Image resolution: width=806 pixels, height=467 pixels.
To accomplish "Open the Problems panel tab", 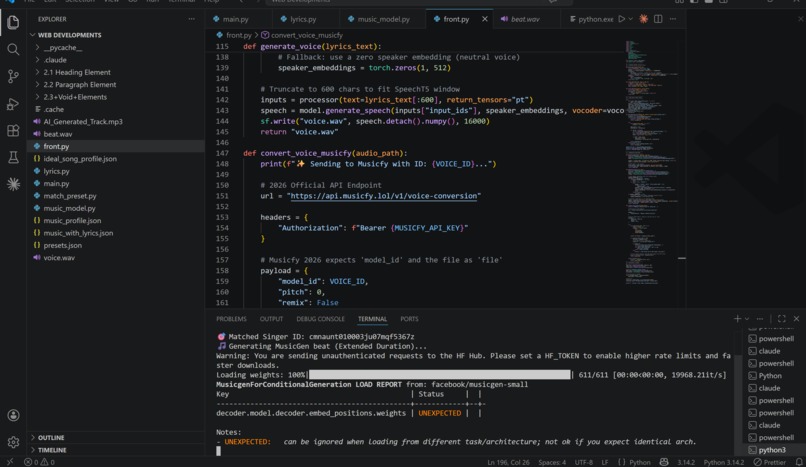I will click(x=231, y=319).
